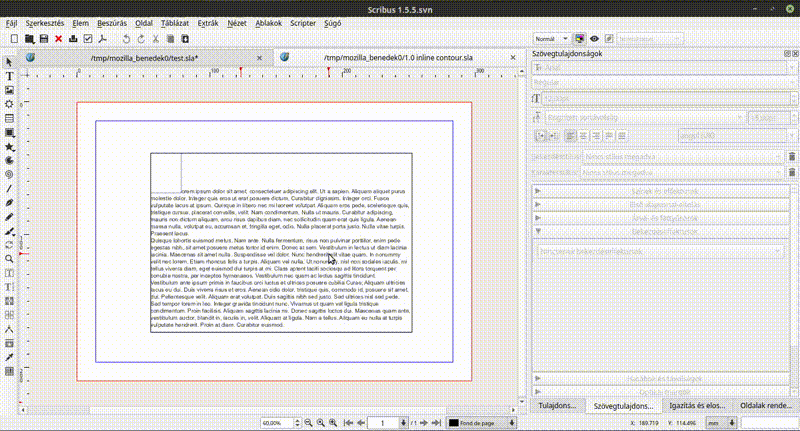Open the Normál image quality dropdown
Image resolution: width=800 pixels, height=431 pixels.
[552, 38]
